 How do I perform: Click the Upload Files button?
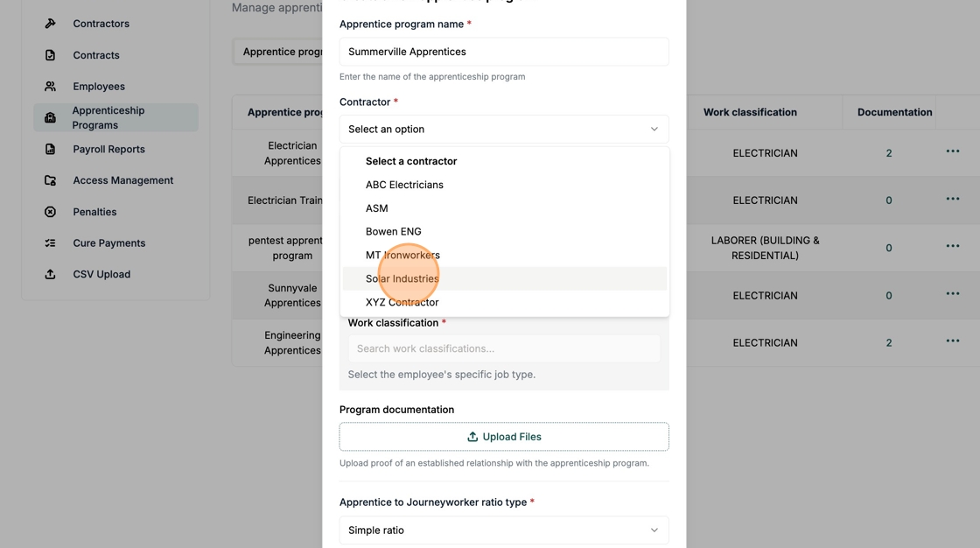click(x=504, y=437)
